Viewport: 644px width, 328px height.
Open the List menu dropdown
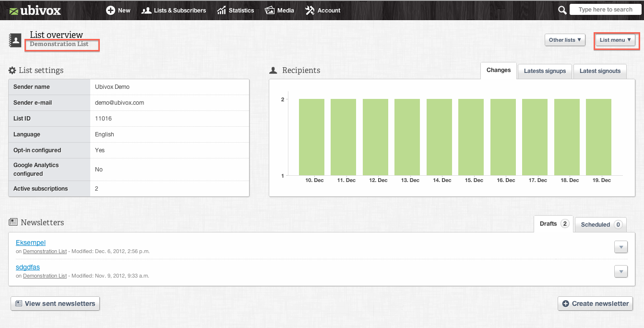(x=616, y=40)
